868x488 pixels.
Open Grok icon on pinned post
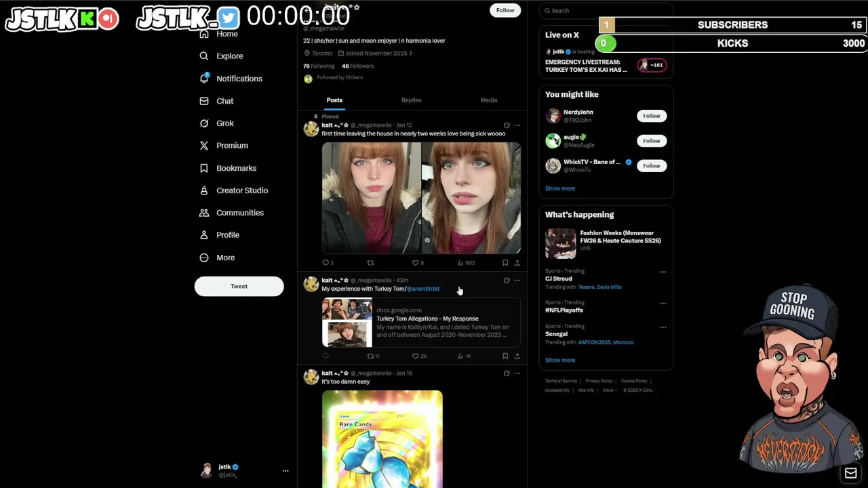point(506,125)
